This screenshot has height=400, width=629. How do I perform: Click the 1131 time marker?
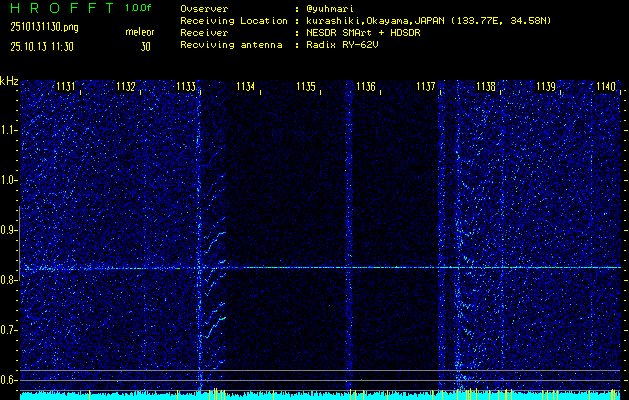(x=66, y=87)
